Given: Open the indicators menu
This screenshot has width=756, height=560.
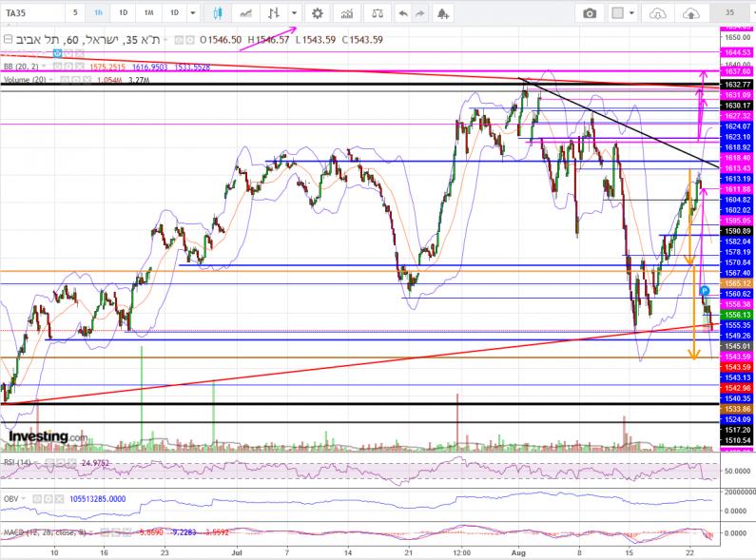Looking at the screenshot, I should 348,13.
